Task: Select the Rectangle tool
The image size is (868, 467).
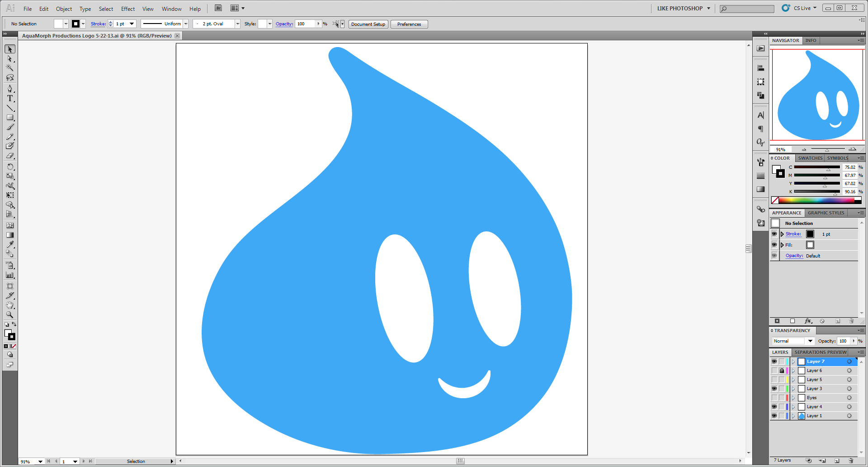Action: (x=9, y=118)
